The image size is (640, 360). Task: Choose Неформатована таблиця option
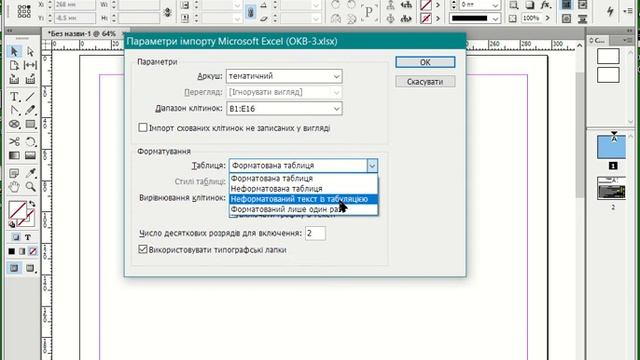click(303, 189)
